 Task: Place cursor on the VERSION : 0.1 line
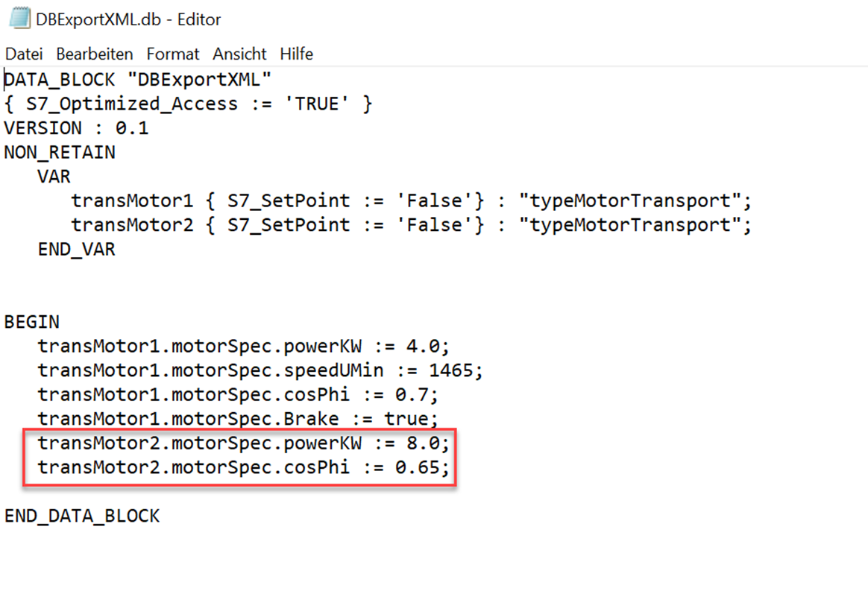(76, 128)
